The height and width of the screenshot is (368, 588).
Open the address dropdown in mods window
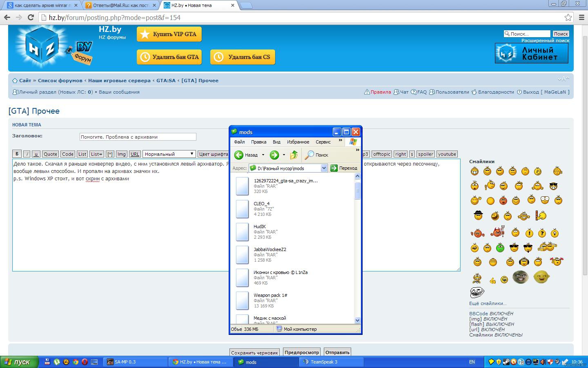324,168
